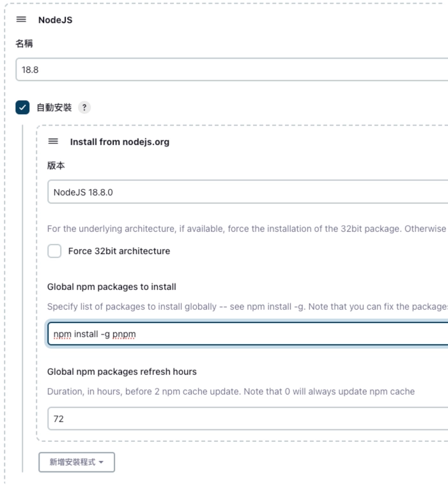Click the underlying architecture description text
Screen dimensions: 448x486
247,228
